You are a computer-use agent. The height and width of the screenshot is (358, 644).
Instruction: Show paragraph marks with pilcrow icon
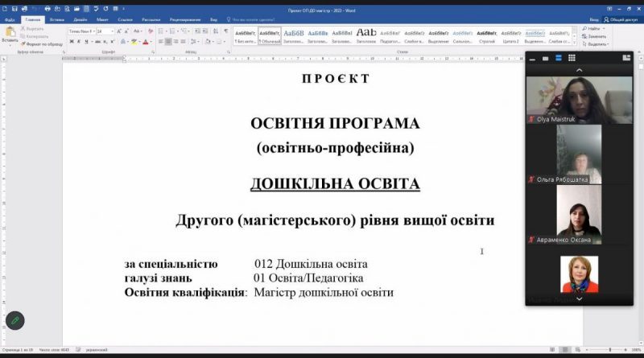pos(226,31)
